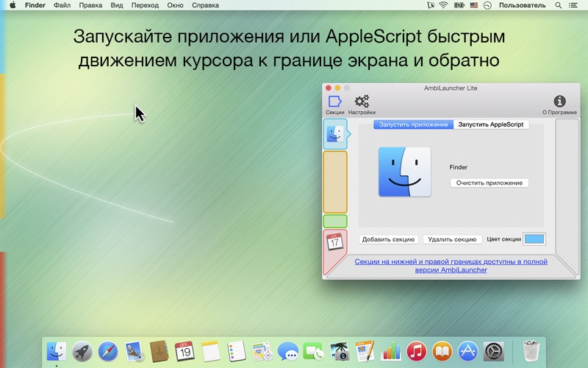Close the AmbiLauncher Lite window
Viewport: 588px width, 368px height.
[x=329, y=88]
